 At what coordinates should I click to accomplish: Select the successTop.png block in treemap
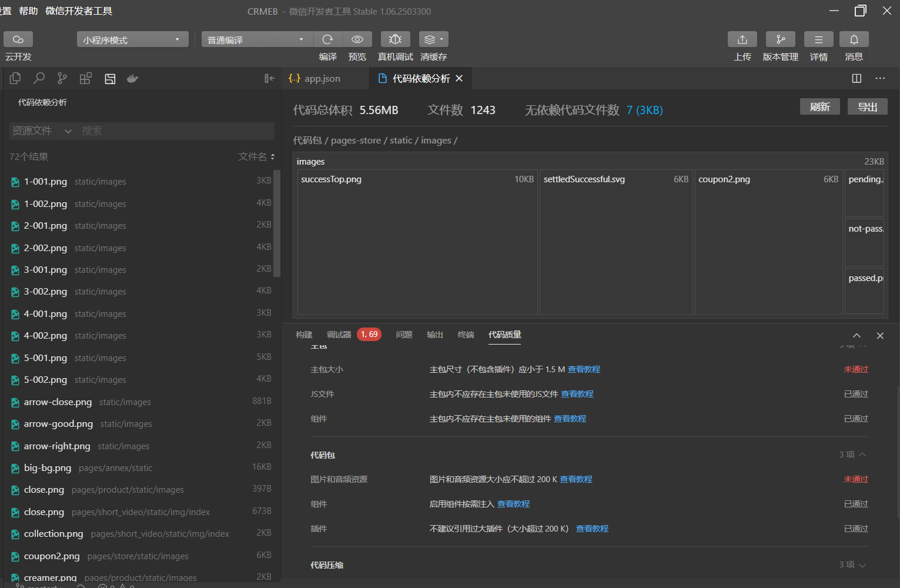(x=417, y=242)
